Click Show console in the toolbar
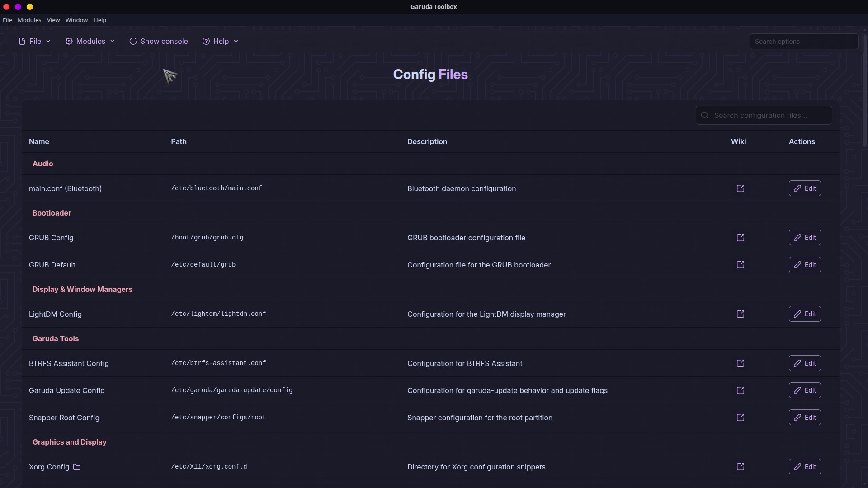868x488 pixels. point(159,41)
